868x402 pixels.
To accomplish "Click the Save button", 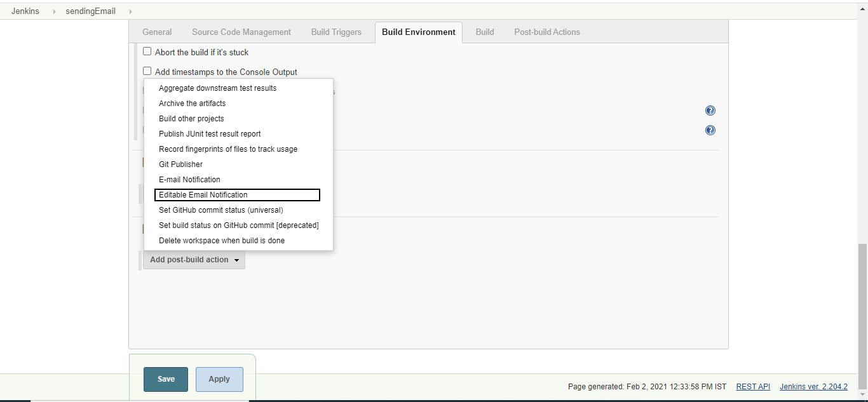I will pos(165,379).
